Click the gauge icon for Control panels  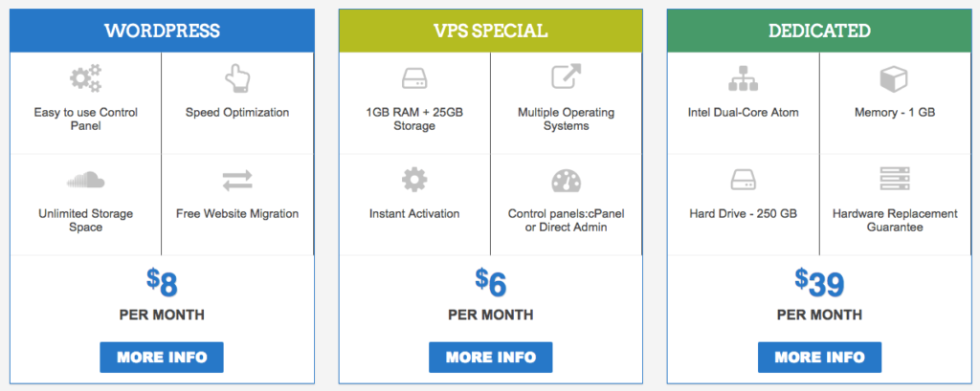coord(567,181)
